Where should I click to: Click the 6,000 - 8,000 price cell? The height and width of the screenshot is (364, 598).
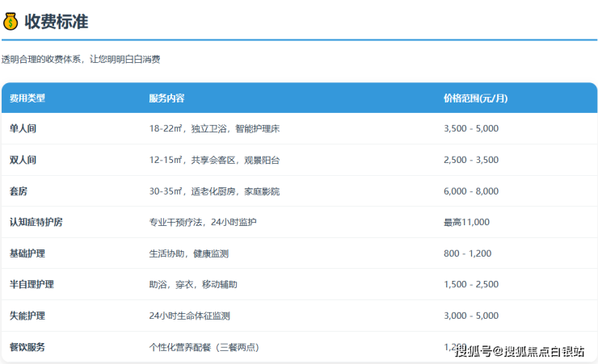tap(471, 192)
